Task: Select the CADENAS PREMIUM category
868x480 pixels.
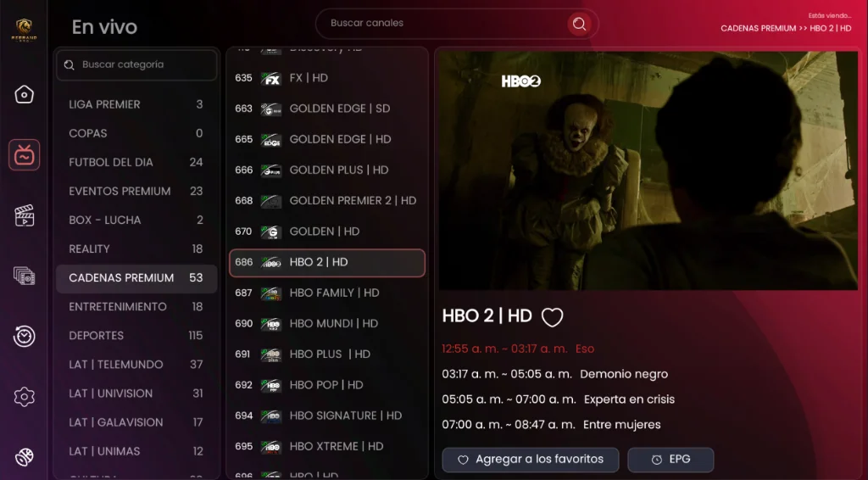Action: [136, 278]
